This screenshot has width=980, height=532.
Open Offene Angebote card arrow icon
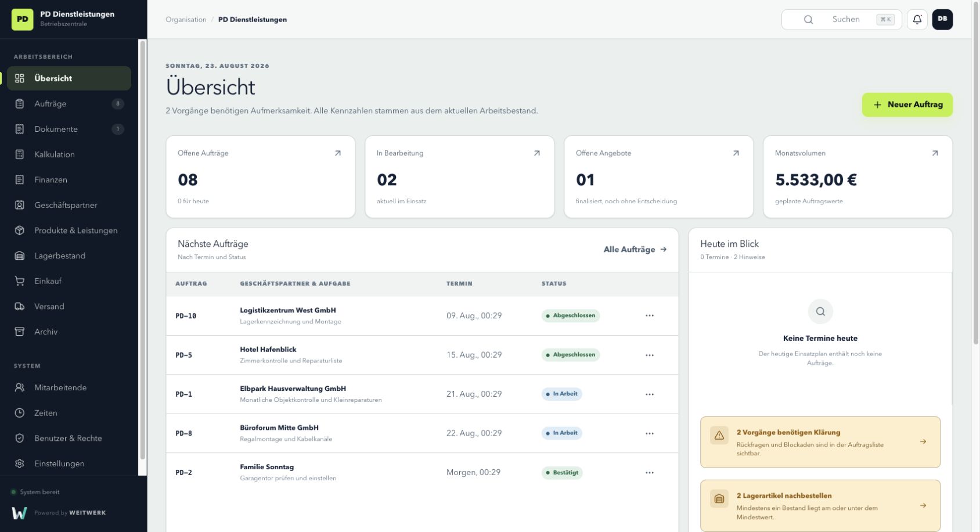pos(736,153)
